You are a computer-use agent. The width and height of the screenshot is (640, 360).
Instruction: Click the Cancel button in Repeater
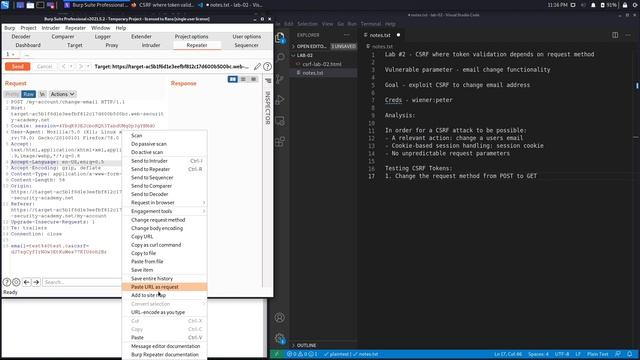click(x=44, y=66)
